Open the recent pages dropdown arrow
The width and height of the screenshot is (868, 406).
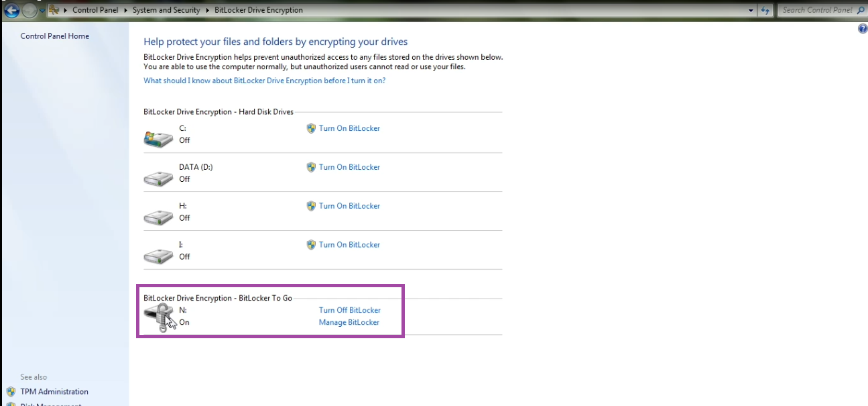click(x=42, y=11)
